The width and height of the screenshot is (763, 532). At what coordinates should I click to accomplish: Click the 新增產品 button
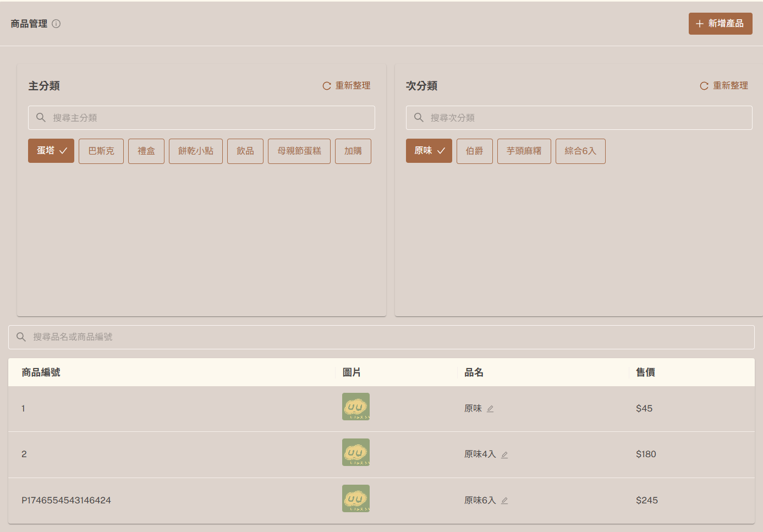pyautogui.click(x=720, y=24)
